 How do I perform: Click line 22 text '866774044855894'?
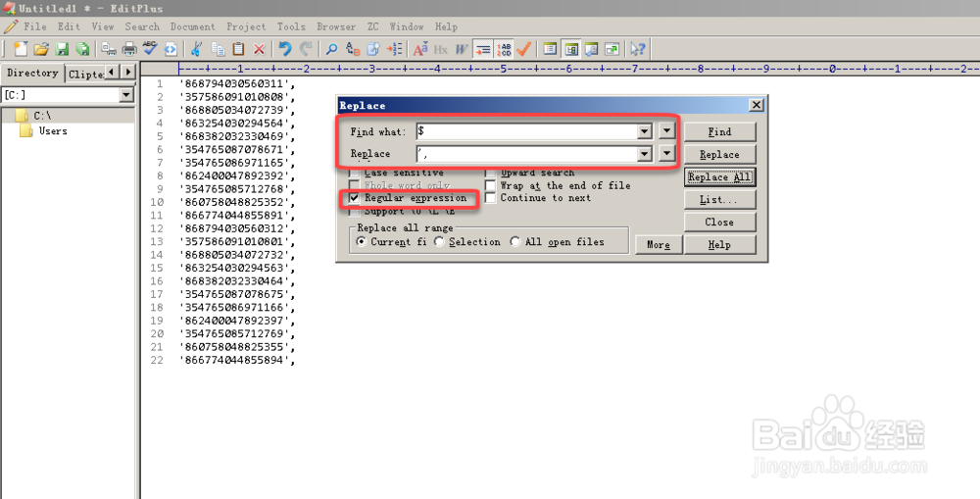[237, 360]
